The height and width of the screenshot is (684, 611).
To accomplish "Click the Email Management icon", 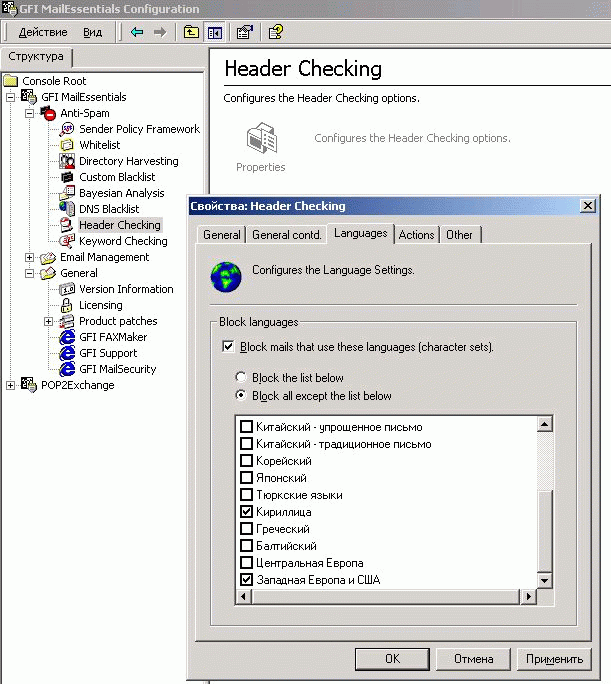I will pyautogui.click(x=48, y=257).
